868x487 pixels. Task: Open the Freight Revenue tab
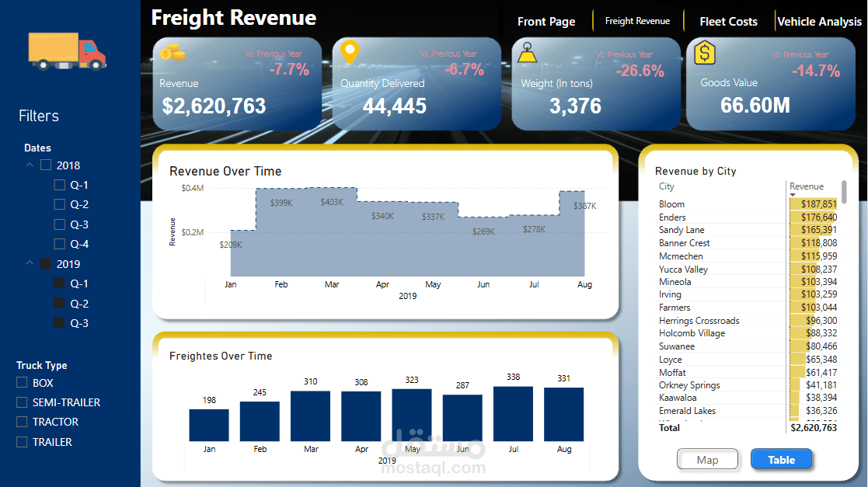pyautogui.click(x=637, y=21)
